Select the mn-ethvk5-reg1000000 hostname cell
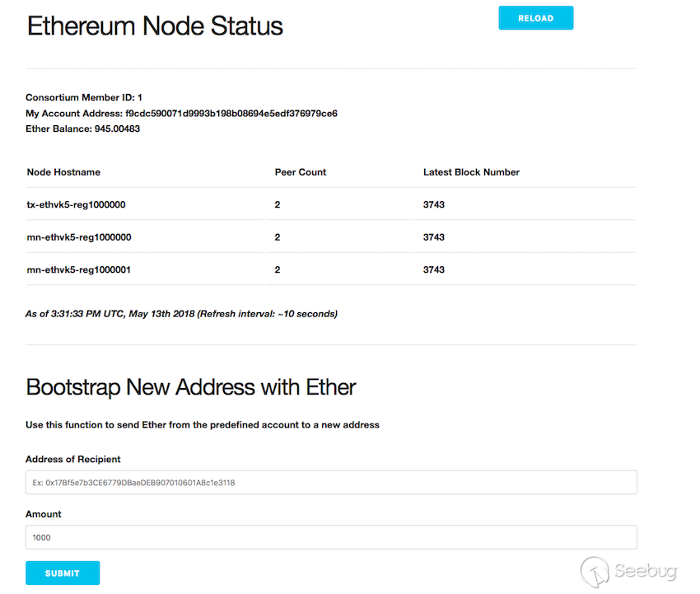This screenshot has height=594, width=700. pyautogui.click(x=79, y=237)
